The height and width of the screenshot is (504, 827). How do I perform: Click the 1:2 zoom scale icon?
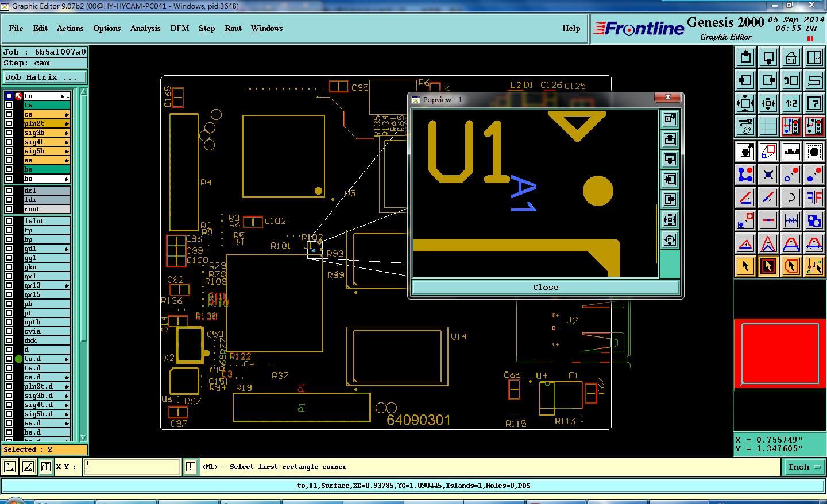pos(791,103)
